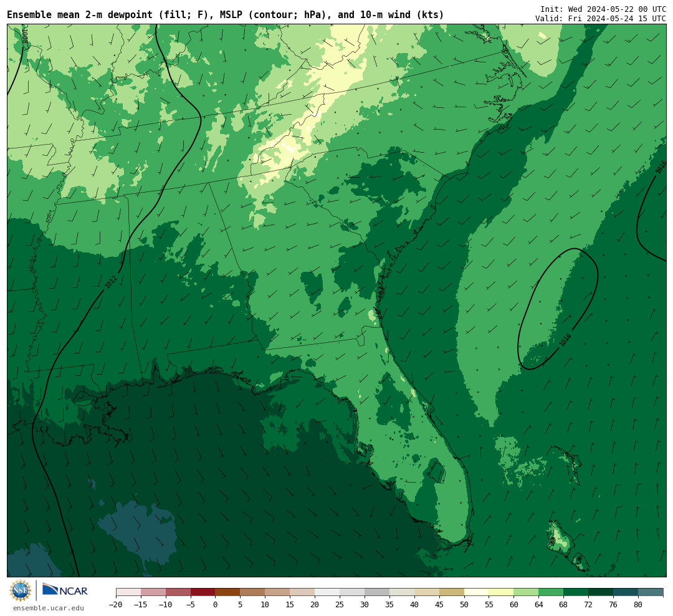This screenshot has height=616, width=673.
Task: Open the ensemble.ucar.edu link text
Action: pos(49,608)
